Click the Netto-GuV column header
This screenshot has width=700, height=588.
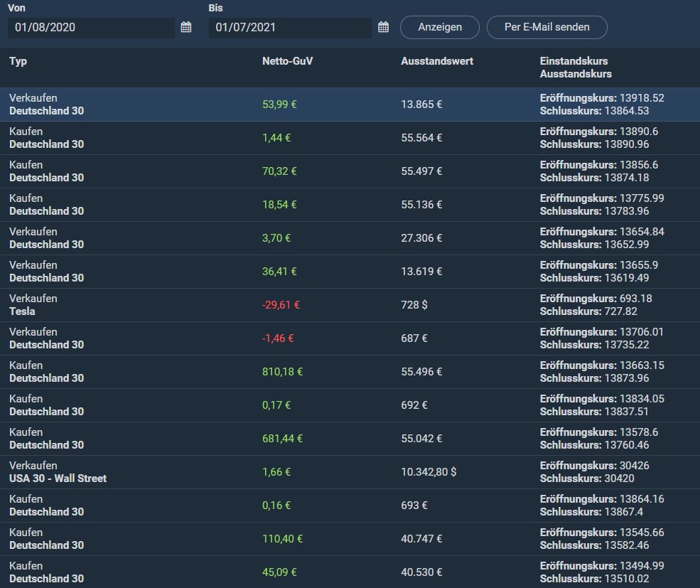pyautogui.click(x=288, y=61)
